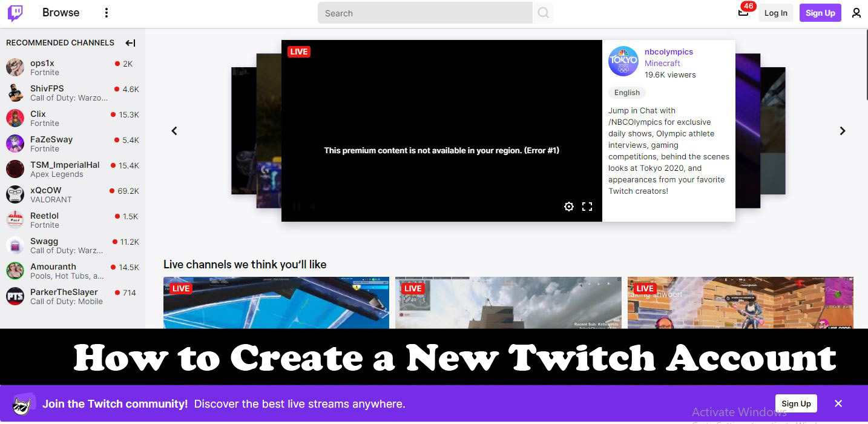The width and height of the screenshot is (868, 424).
Task: Open the Browse page
Action: [x=60, y=12]
